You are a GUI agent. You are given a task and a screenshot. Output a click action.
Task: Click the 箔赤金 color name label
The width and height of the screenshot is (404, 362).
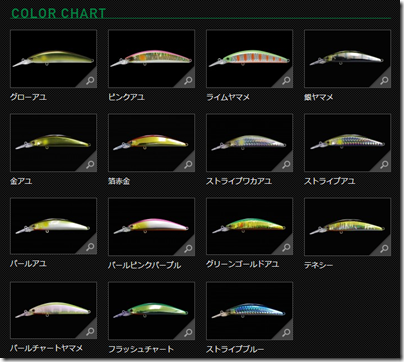pos(119,181)
